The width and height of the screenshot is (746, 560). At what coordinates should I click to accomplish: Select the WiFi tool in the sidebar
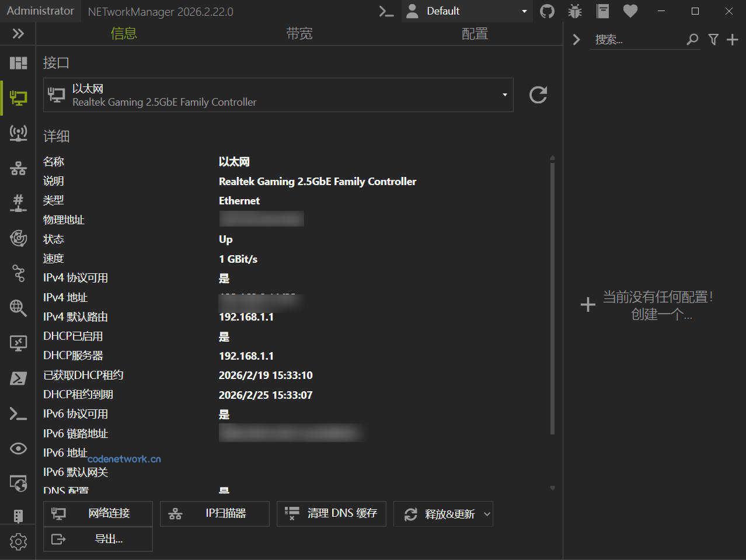[18, 133]
